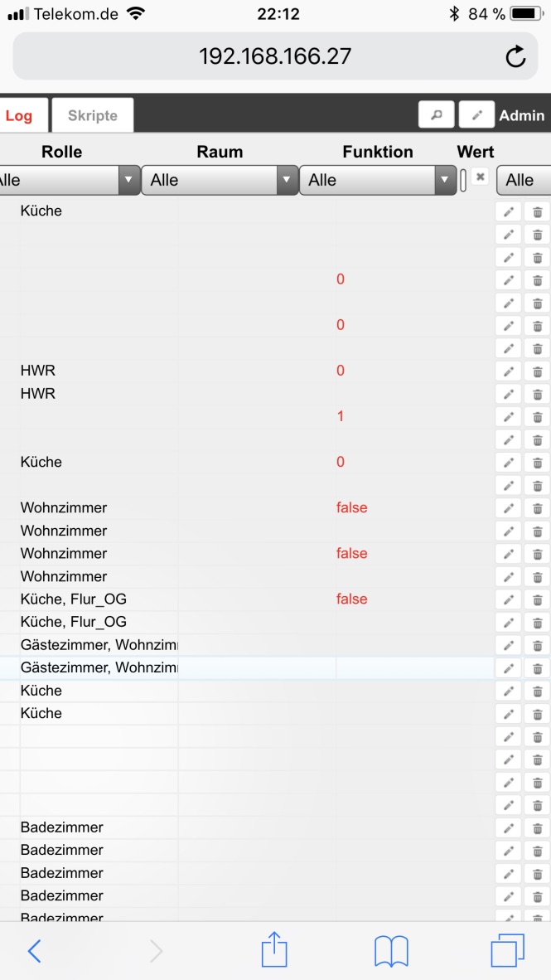Viewport: 551px width, 980px height.
Task: Open Safari bookmarks book icon
Action: pyautogui.click(x=391, y=951)
